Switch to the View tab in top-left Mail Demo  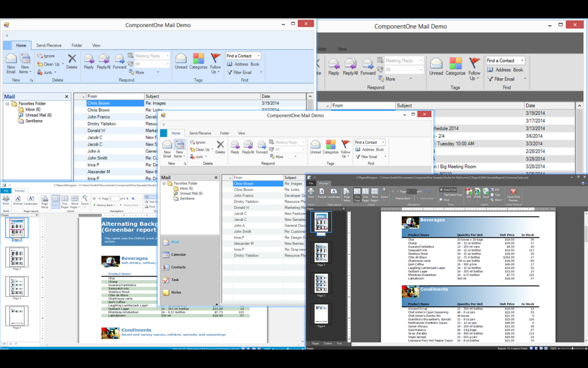[96, 45]
